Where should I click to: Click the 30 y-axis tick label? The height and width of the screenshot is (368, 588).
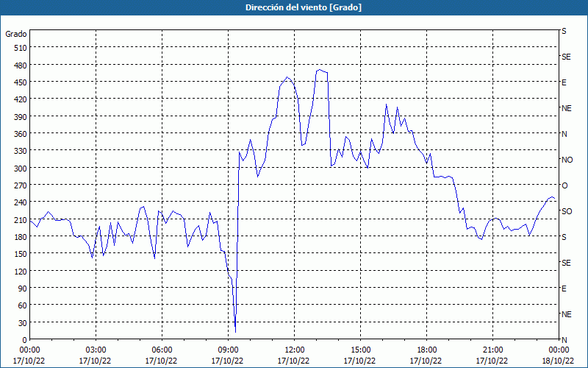23,323
